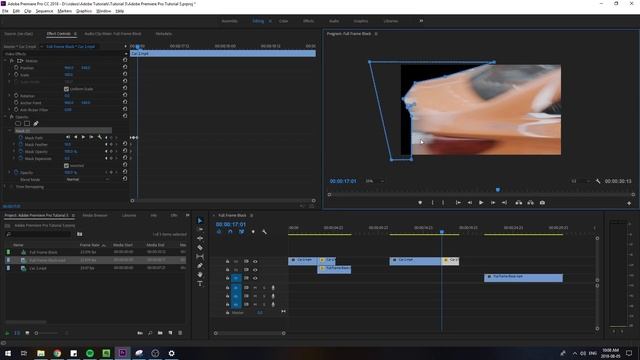The image size is (640, 360).
Task: Toggle Linked Selection in the timeline
Action: (x=242, y=232)
